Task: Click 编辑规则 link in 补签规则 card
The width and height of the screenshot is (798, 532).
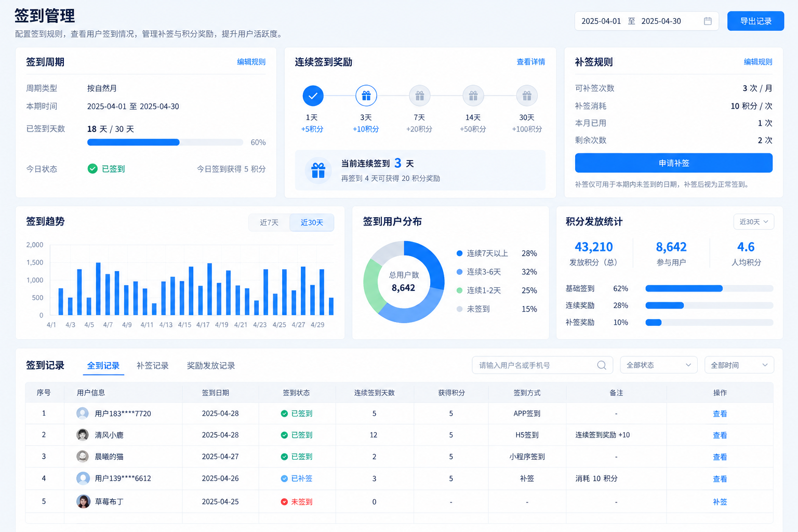Action: [x=758, y=62]
